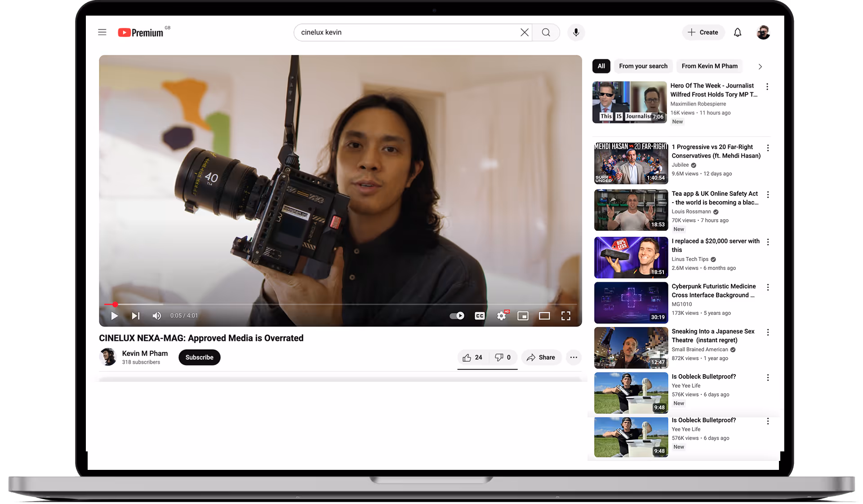Toggle closed captions (CC)

tap(480, 316)
